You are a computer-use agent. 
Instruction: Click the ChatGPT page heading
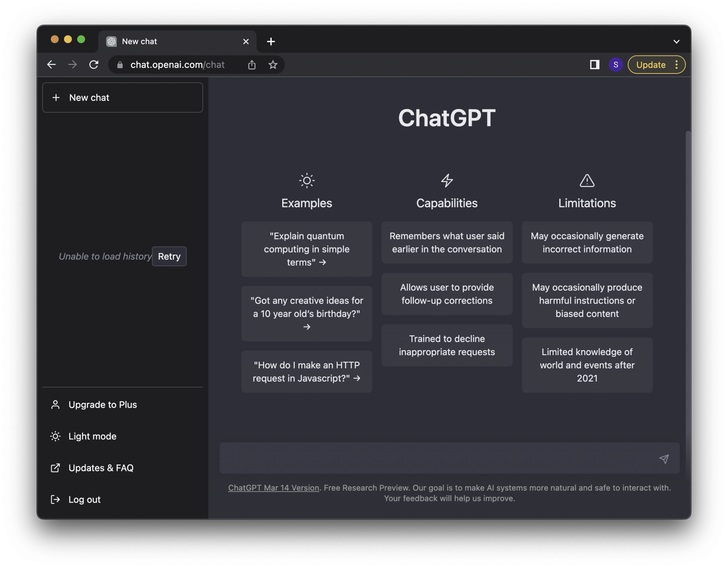click(x=447, y=118)
